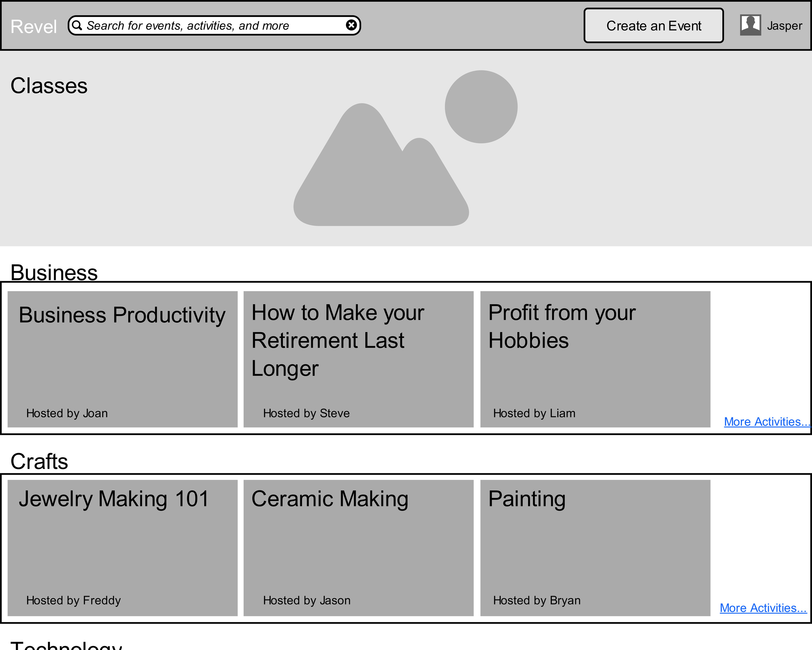
Task: Open the Jewelry Making 101 card
Action: click(x=122, y=548)
